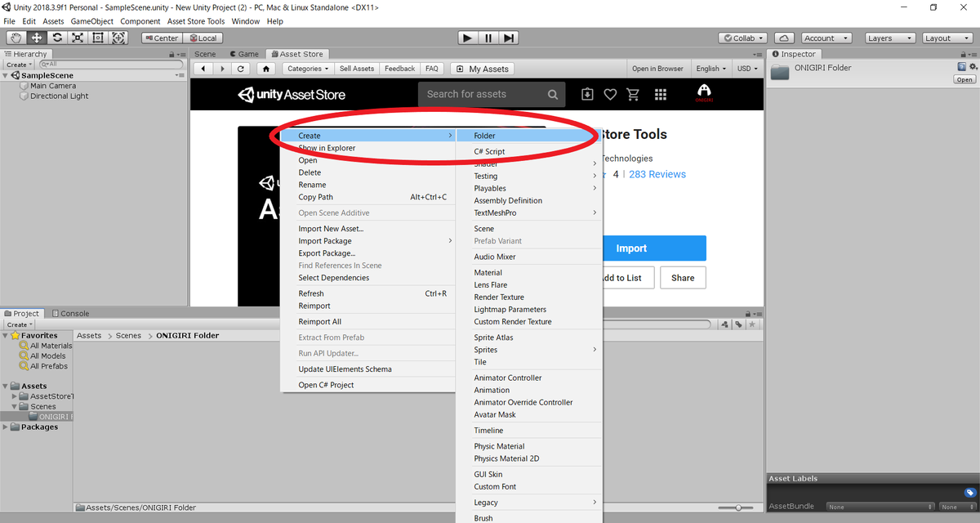
Task: Click the Project search by type icon
Action: tap(725, 324)
